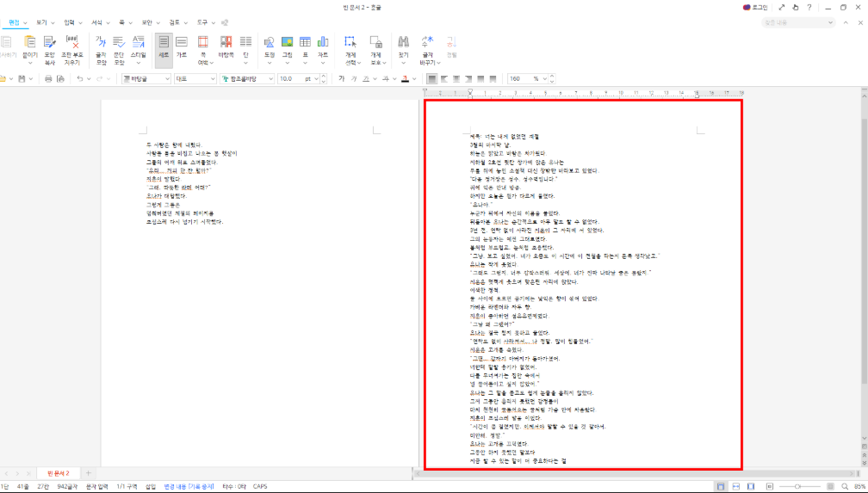Screen dimensions: 868x493
Task: Click the 글자 바꾸기 text replace icon
Action: coord(427,42)
